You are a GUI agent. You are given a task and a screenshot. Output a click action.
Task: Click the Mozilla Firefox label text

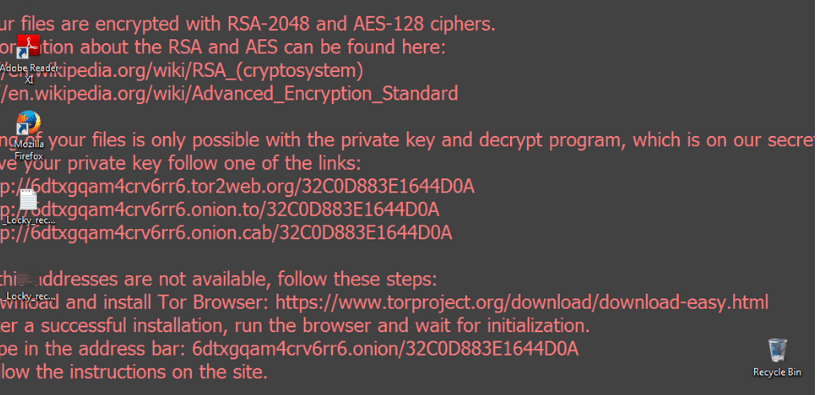(x=29, y=150)
